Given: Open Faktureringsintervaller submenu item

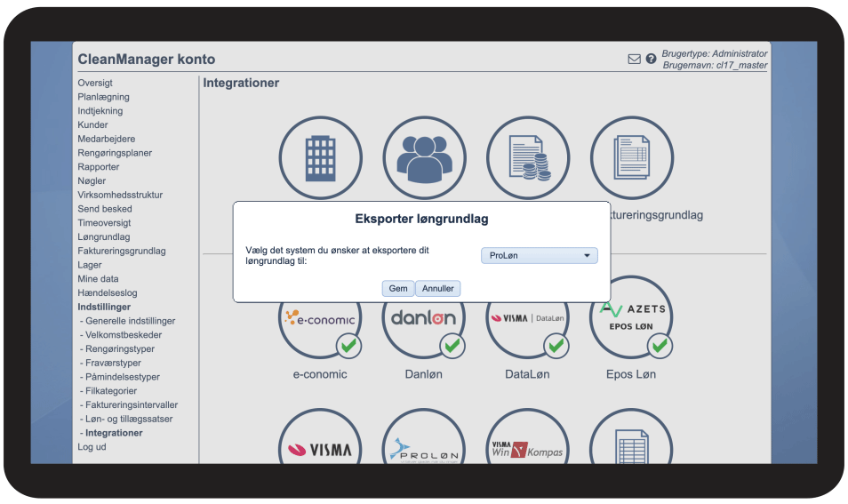Looking at the screenshot, I should [x=129, y=405].
